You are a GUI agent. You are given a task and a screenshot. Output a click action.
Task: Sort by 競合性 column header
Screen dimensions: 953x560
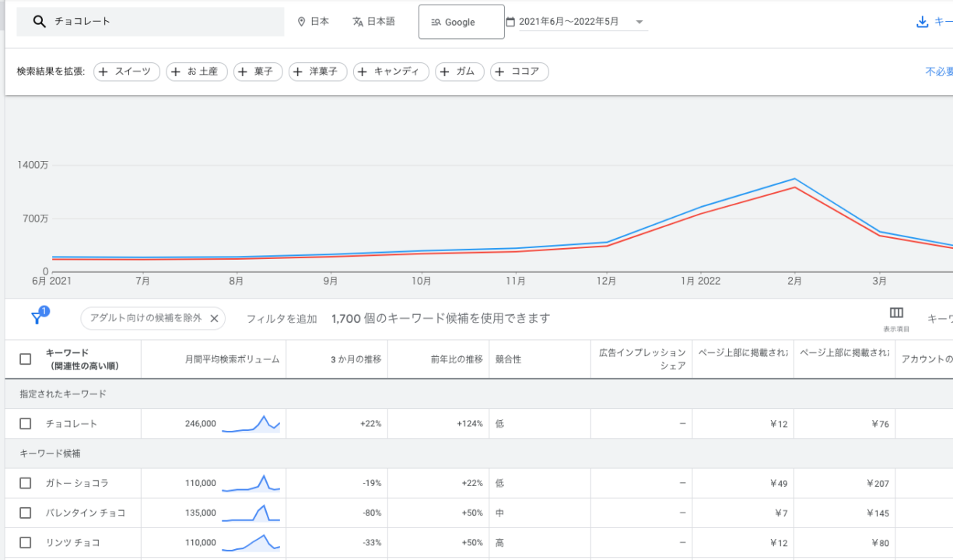coord(508,359)
